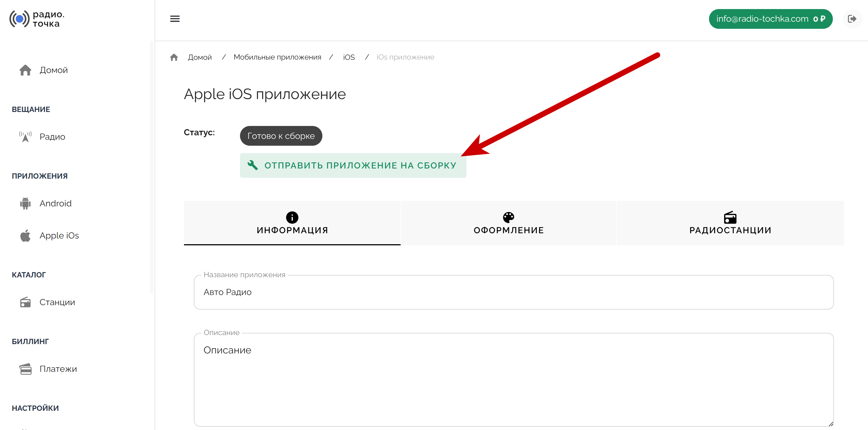This screenshot has height=430, width=868.
Task: Click inside the Описание text area
Action: tap(513, 381)
